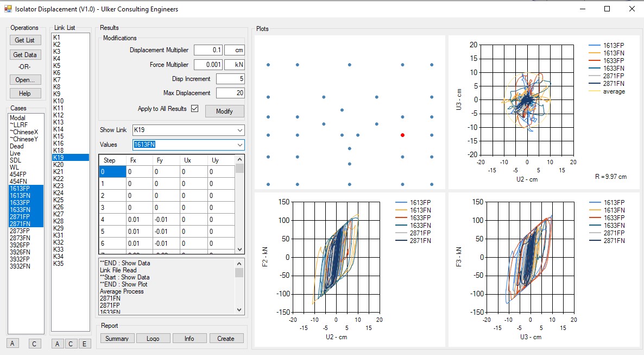Select link K24 in Link List

(x=70, y=192)
